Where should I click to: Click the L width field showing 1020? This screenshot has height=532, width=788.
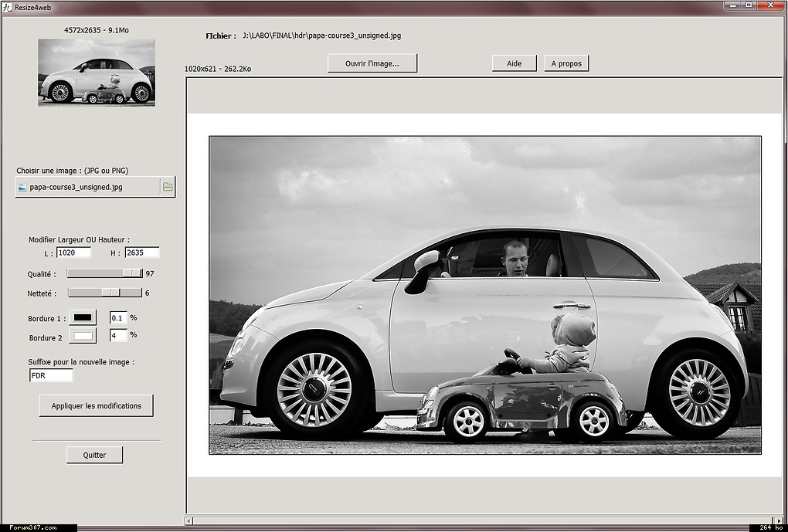tap(73, 252)
